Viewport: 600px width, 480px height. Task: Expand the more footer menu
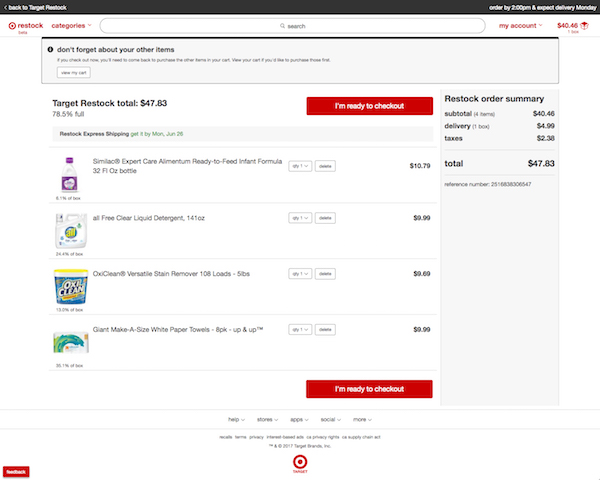click(362, 420)
